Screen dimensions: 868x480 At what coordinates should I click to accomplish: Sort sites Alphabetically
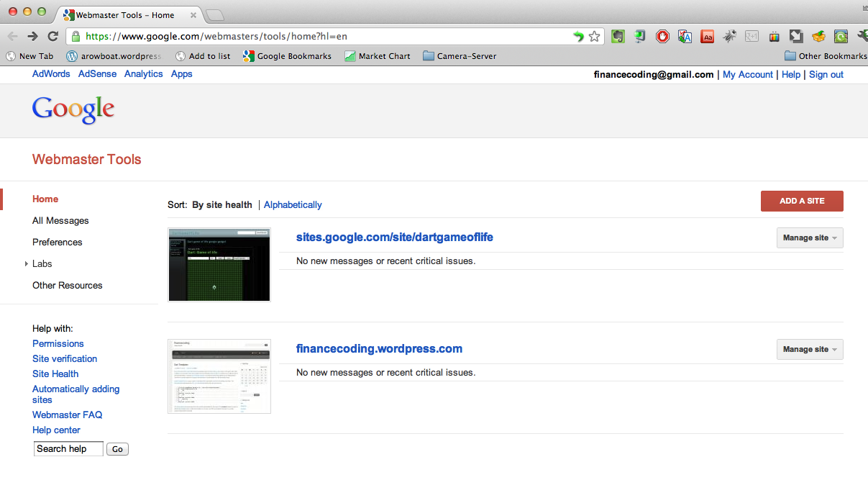coord(293,205)
